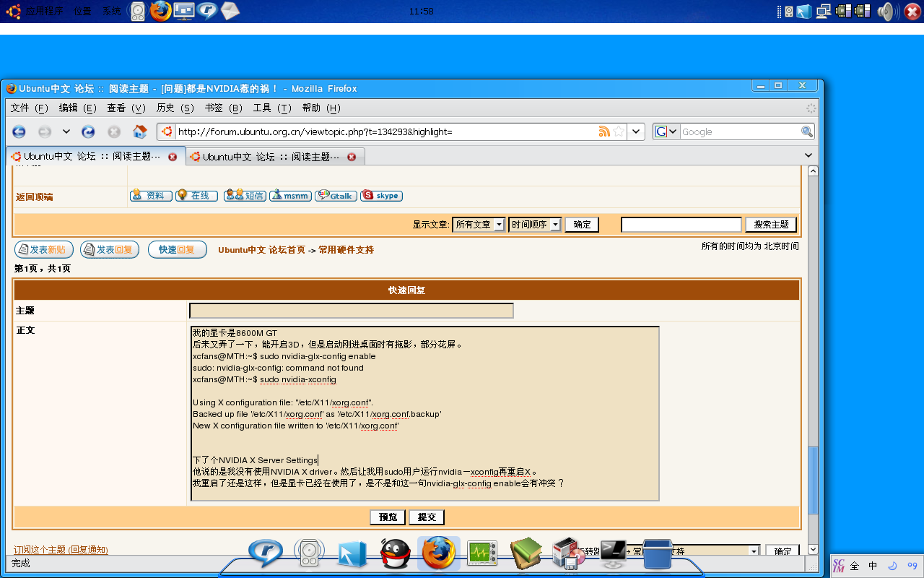The width and height of the screenshot is (924, 578).
Task: Click the stop loading icon
Action: click(x=114, y=131)
